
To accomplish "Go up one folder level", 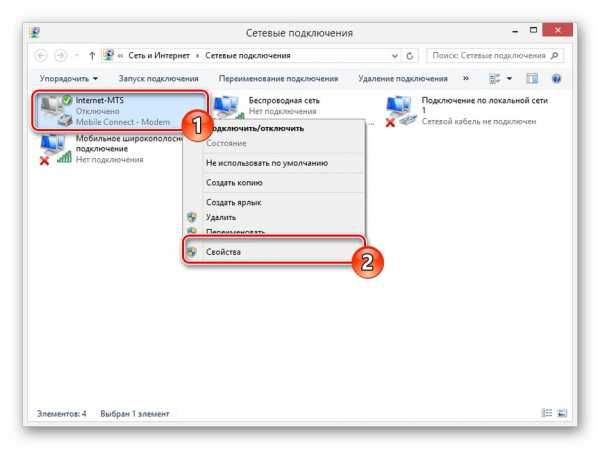I will point(92,56).
